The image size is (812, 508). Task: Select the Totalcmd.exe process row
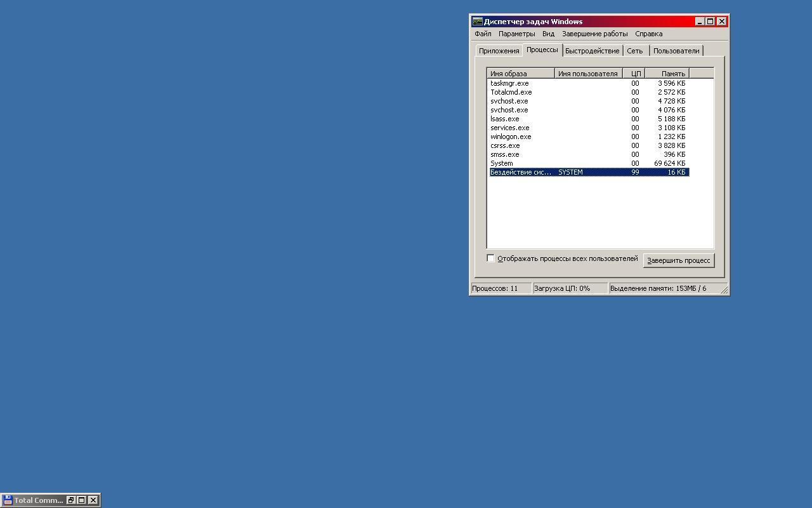(589, 92)
